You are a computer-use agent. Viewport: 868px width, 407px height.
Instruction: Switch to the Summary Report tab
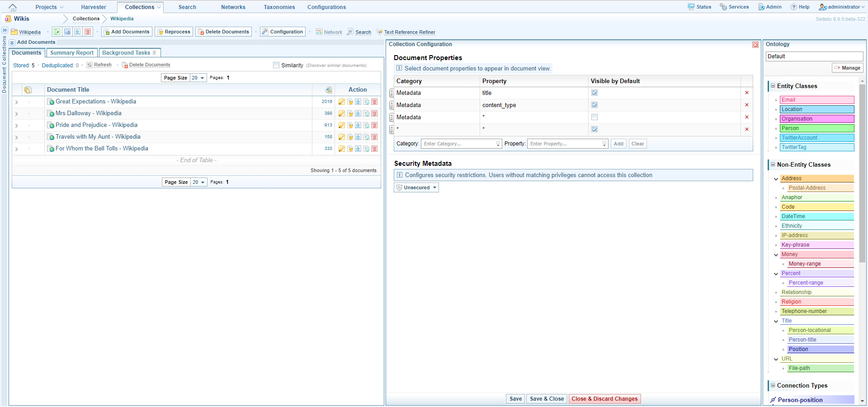(72, 53)
